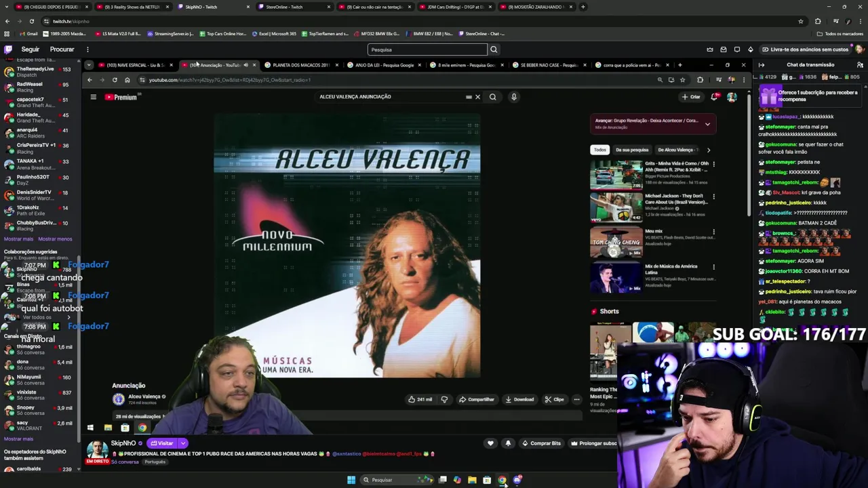The height and width of the screenshot is (488, 868).
Task: Start YouTube voice search microphone
Action: (x=514, y=97)
